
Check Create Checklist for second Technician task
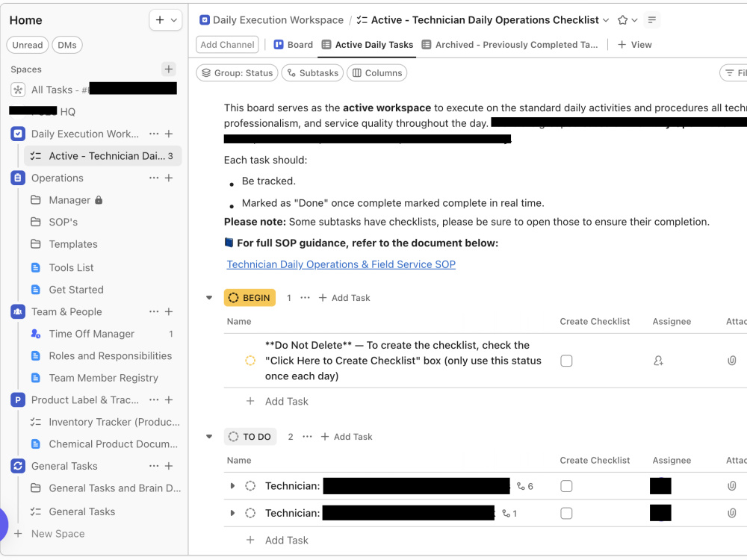(566, 513)
